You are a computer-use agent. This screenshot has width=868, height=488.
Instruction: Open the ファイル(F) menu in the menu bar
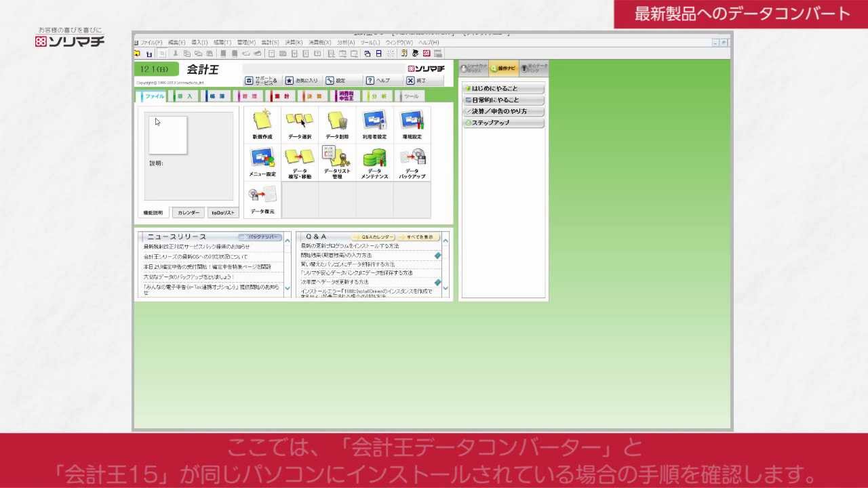151,42
